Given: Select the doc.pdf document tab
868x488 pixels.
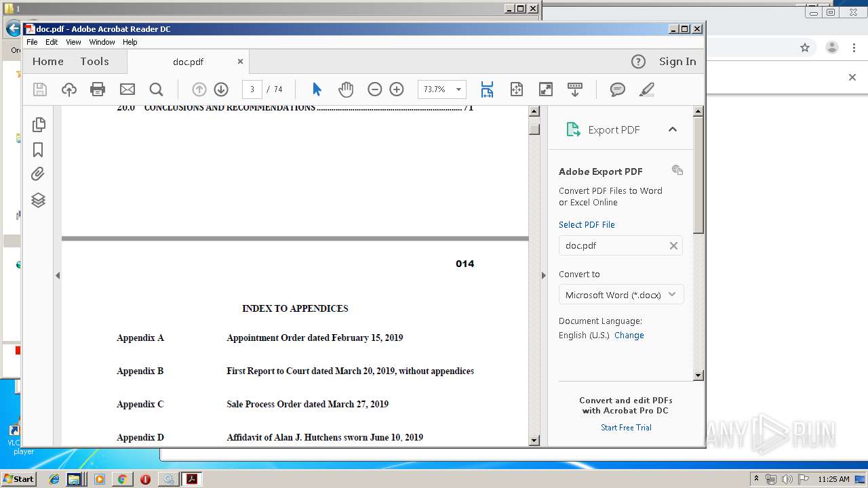Looking at the screenshot, I should pyautogui.click(x=188, y=62).
